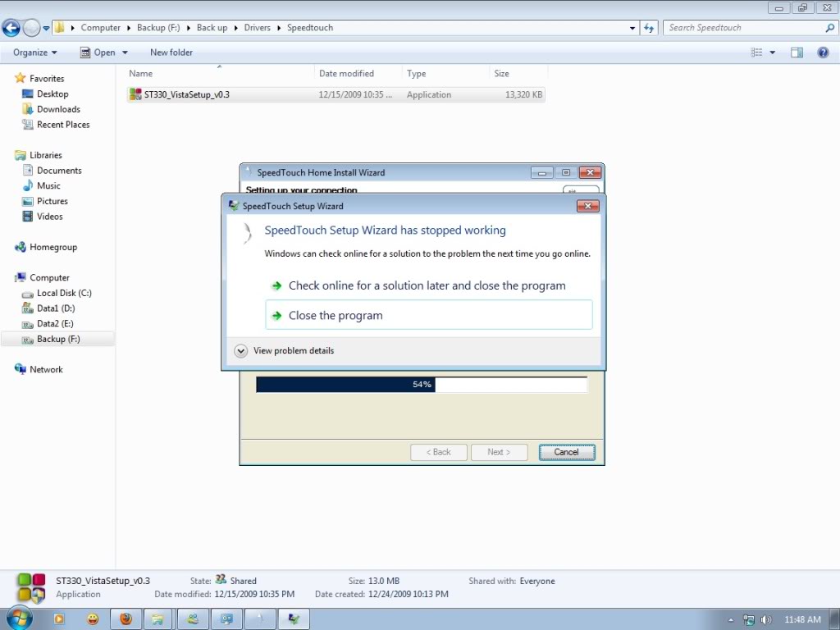Open the Organize menu
This screenshot has width=840, height=630.
[x=34, y=52]
